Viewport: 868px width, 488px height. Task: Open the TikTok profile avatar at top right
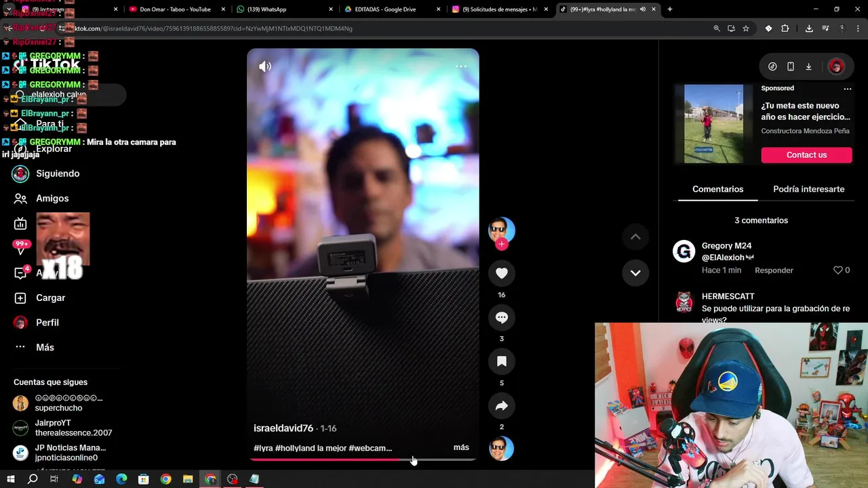point(836,66)
